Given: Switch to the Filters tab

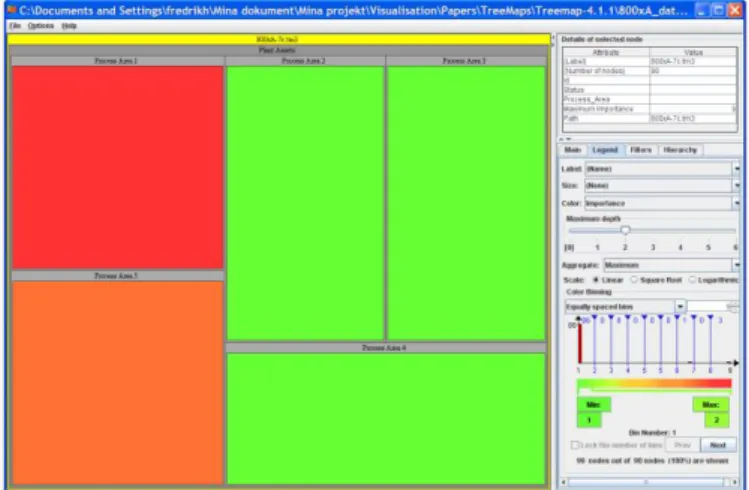Looking at the screenshot, I should coord(641,150).
